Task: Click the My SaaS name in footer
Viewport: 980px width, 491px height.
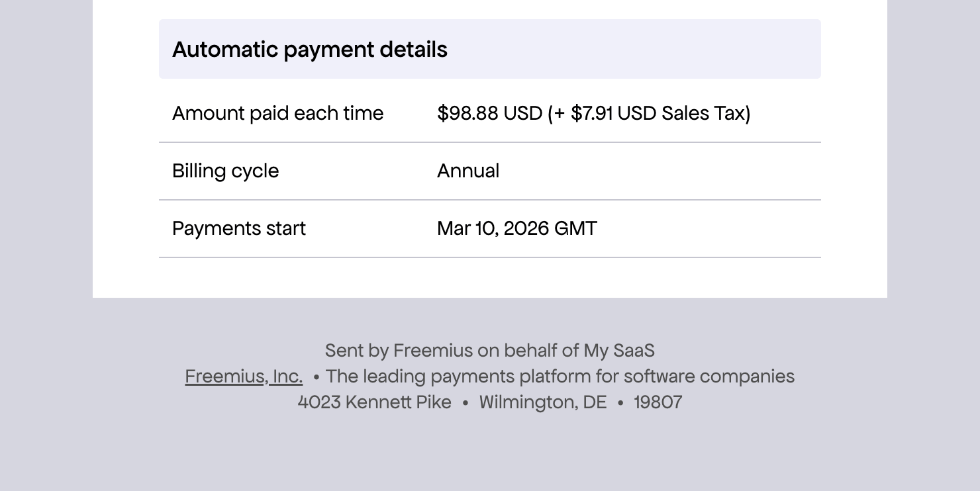Action: (x=618, y=351)
